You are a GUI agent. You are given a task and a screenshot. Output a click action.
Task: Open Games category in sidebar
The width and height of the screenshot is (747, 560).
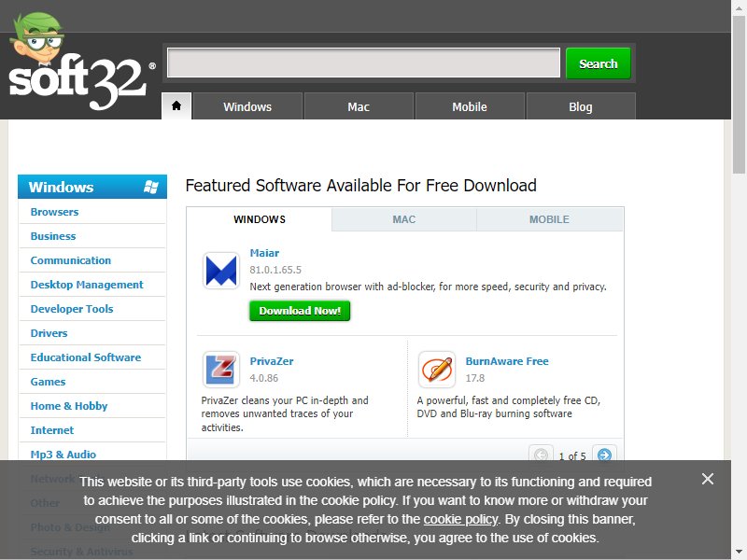(x=48, y=382)
